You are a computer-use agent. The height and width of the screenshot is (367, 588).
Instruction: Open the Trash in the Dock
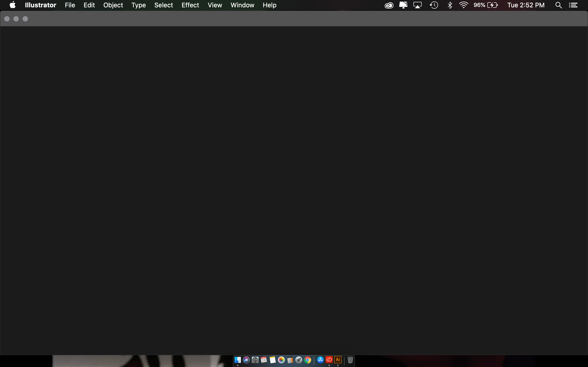[x=350, y=360]
